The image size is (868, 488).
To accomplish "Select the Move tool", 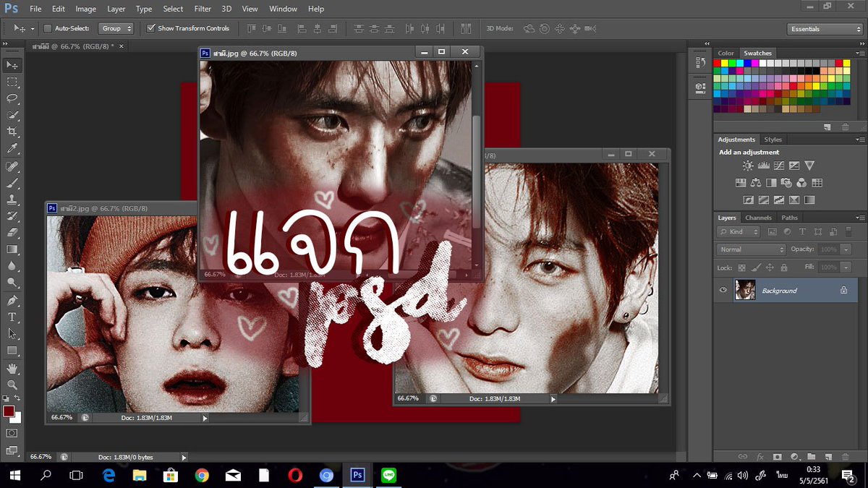I will click(x=12, y=64).
